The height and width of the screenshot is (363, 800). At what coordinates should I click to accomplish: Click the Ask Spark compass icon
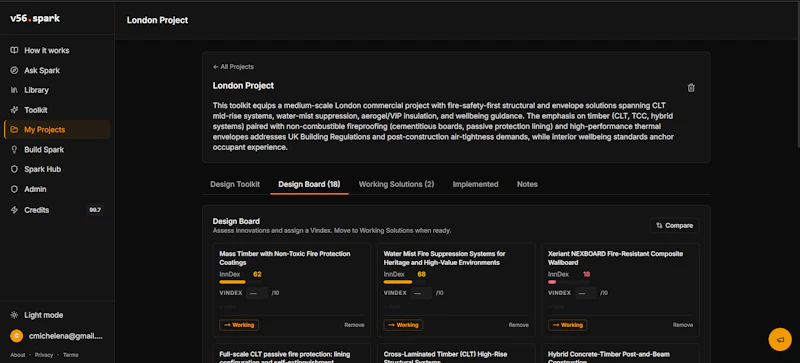click(14, 70)
